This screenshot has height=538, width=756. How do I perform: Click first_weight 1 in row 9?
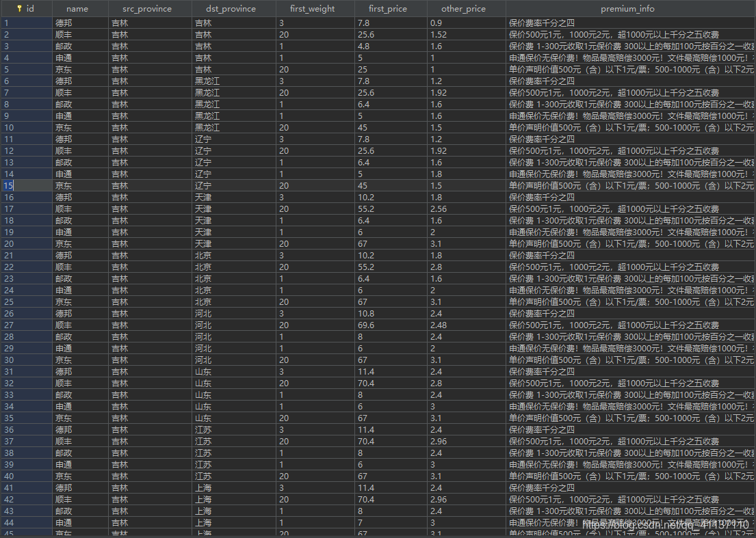pos(315,116)
